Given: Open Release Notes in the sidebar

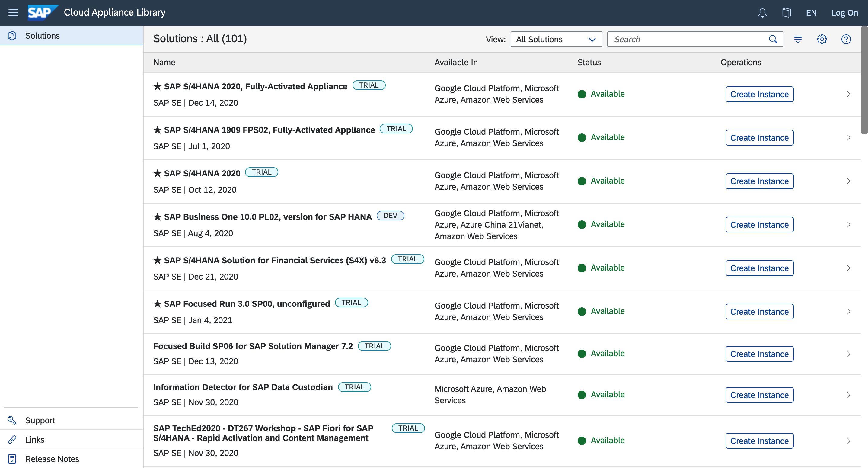Looking at the screenshot, I should [72, 459].
